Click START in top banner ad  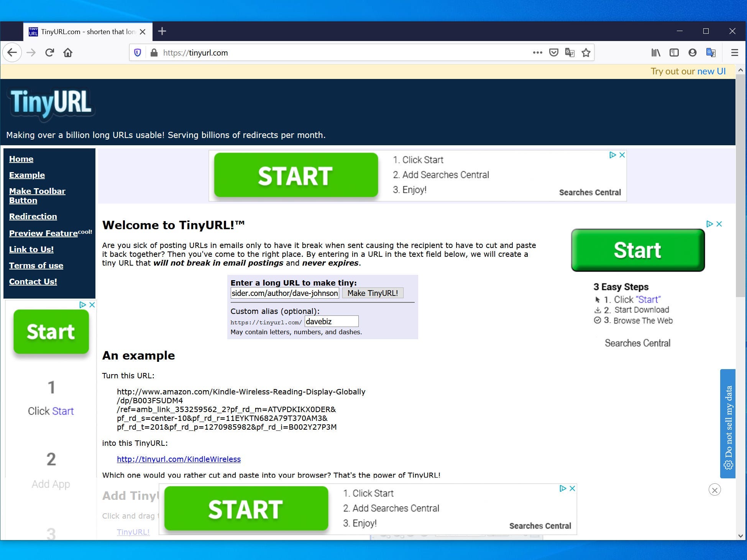coord(296,175)
